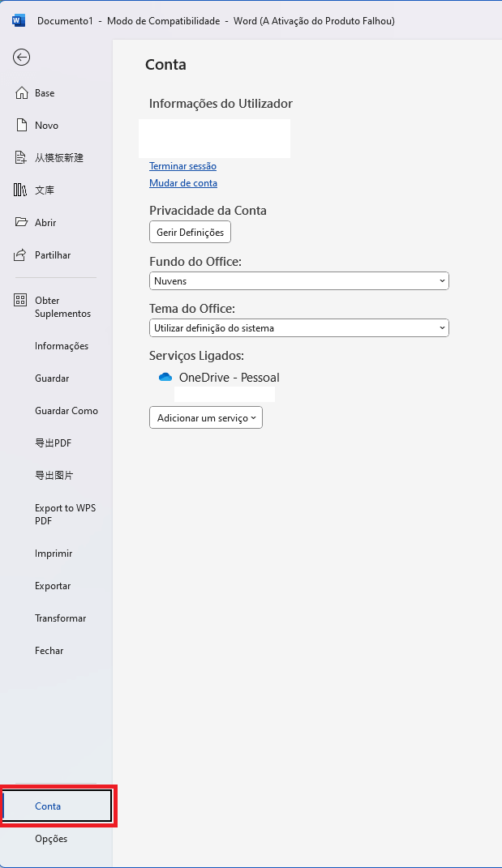Open the Base home icon
Viewport: 502px width, 868px height.
(x=22, y=93)
